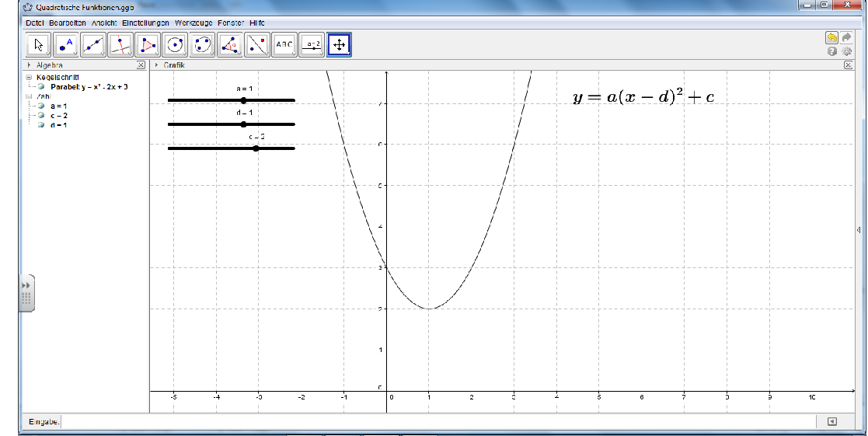Viewport: 868px width, 436px height.
Task: Toggle visibility bullet for a = 1
Action: pyautogui.click(x=40, y=106)
